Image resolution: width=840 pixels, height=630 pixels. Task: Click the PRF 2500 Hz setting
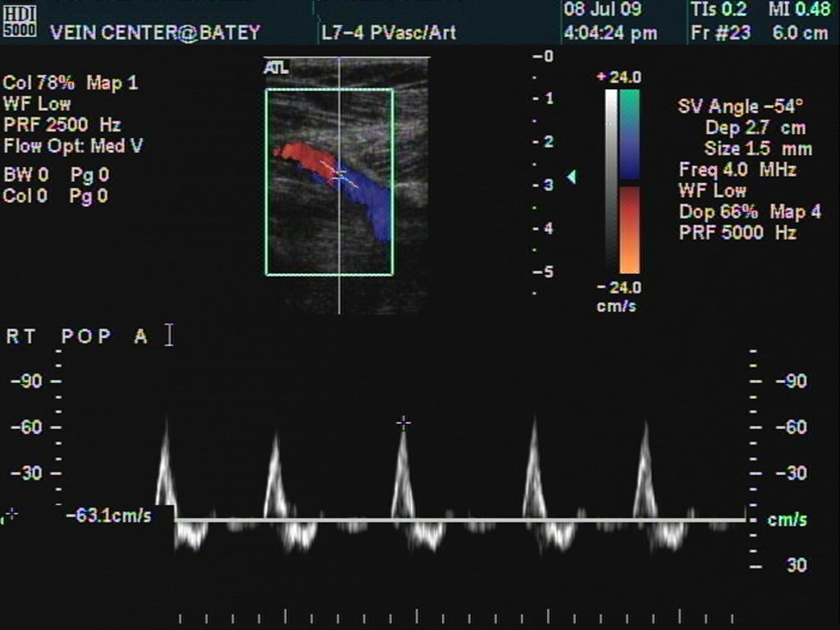pyautogui.click(x=62, y=125)
